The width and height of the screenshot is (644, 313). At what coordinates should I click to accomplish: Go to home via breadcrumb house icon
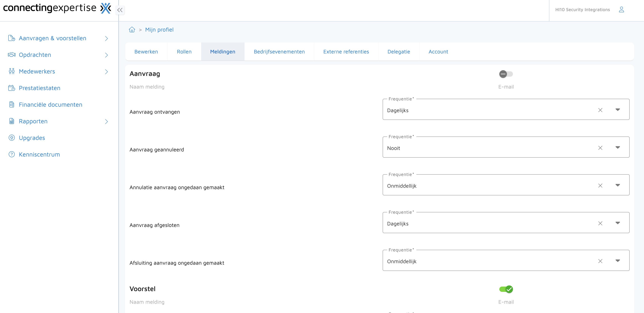pyautogui.click(x=132, y=30)
